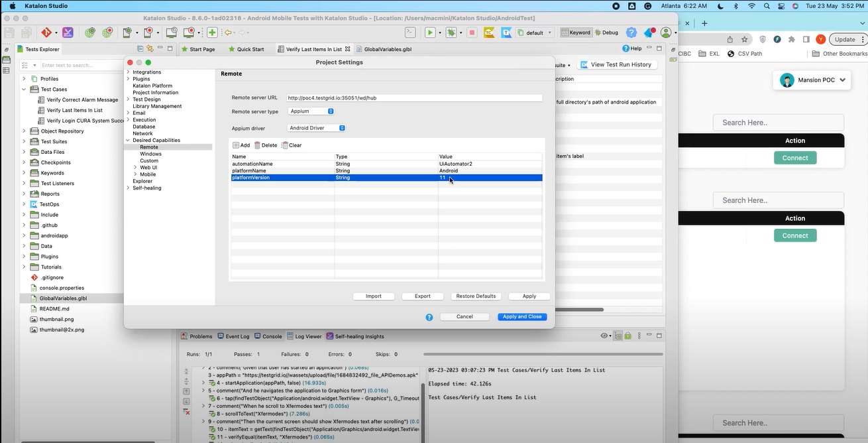The image size is (868, 443).
Task: Open the terminal icon in main toolbar
Action: 411,32
